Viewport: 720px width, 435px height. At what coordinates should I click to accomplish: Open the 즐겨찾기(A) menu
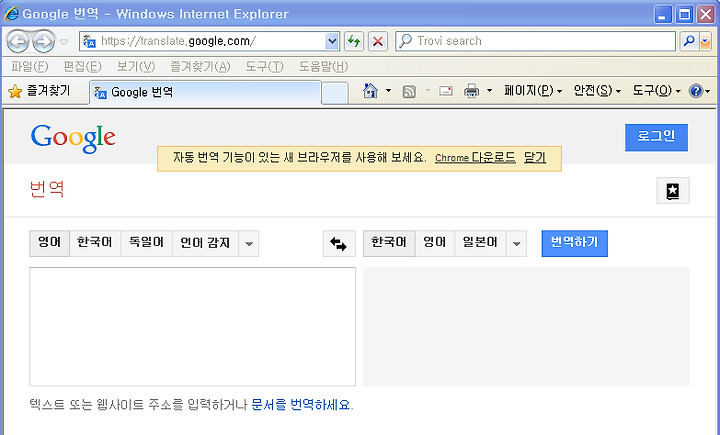click(200, 67)
